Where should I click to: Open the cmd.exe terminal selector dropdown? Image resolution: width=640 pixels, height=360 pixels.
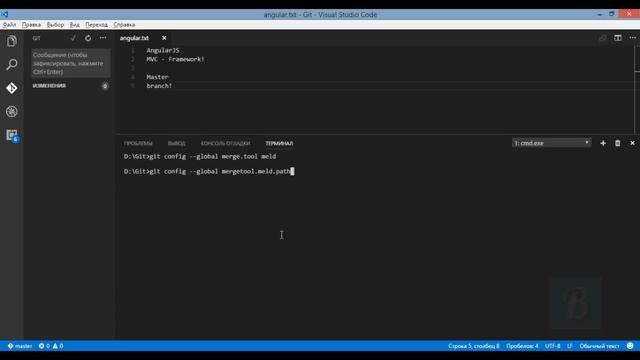point(551,143)
